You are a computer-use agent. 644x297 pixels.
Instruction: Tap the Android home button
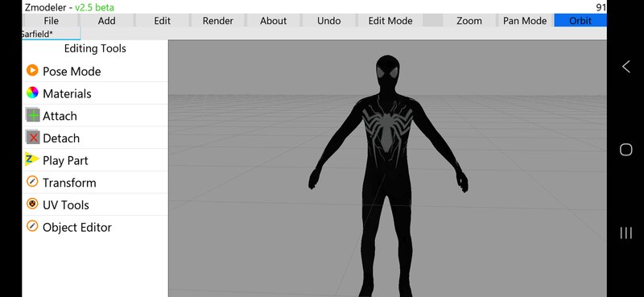(625, 150)
